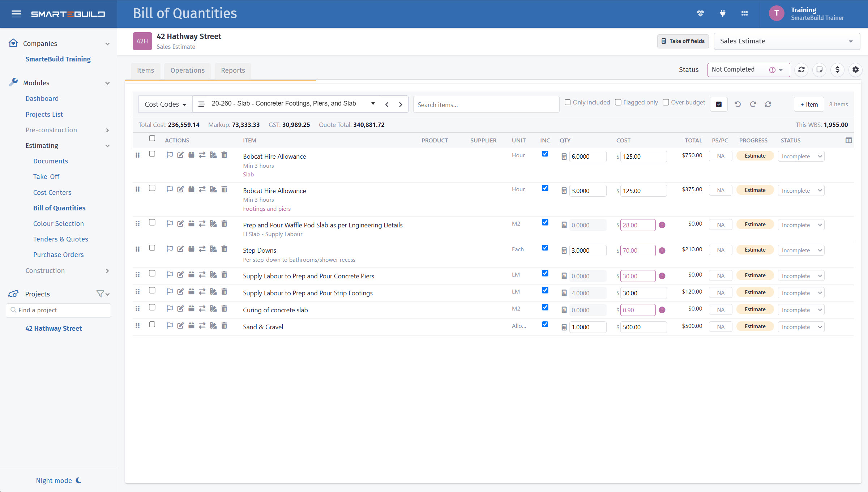Select row checkbox for Step Downs
The image size is (868, 492).
click(152, 248)
